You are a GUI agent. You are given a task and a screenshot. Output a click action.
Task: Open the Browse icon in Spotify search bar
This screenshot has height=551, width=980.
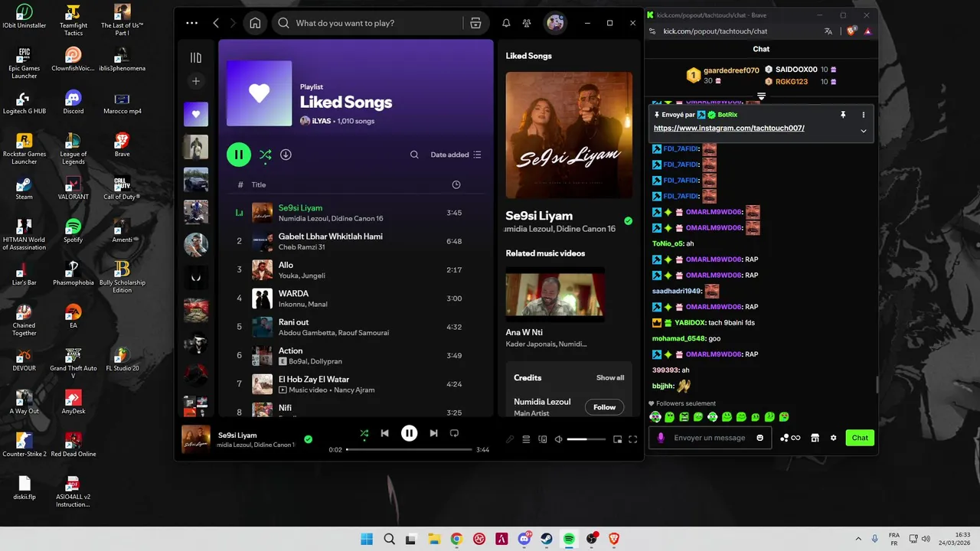(x=475, y=23)
